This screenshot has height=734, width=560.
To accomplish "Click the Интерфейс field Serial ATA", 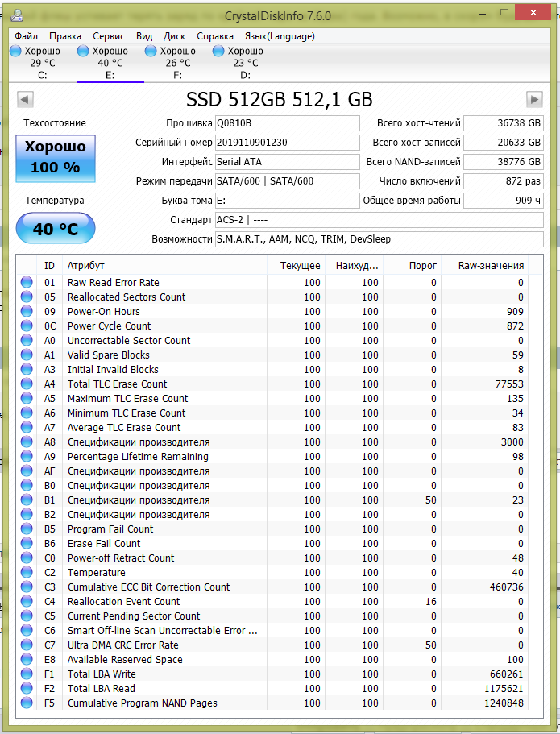I will pos(288,161).
